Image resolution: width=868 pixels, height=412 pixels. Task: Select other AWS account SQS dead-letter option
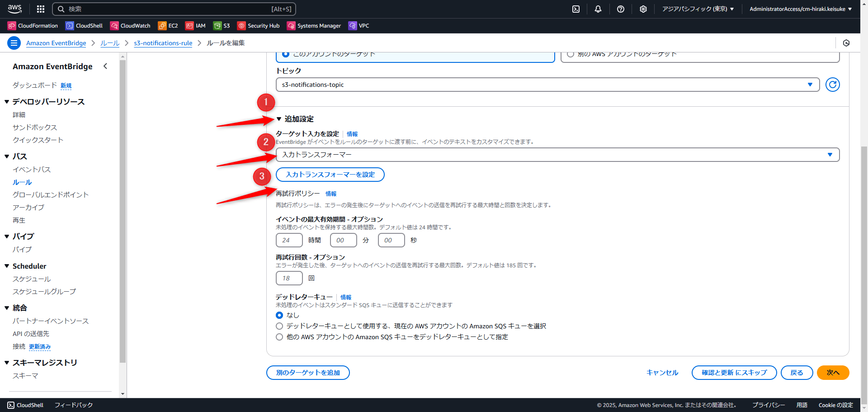[279, 337]
